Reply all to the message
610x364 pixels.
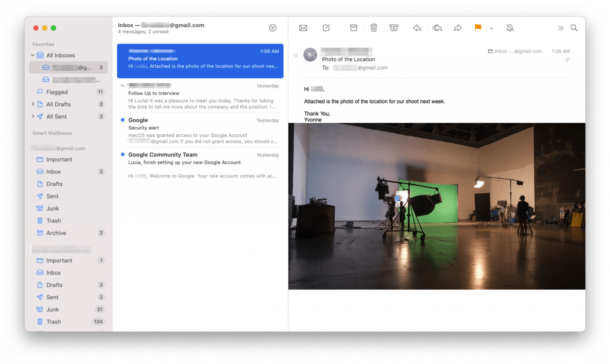437,28
